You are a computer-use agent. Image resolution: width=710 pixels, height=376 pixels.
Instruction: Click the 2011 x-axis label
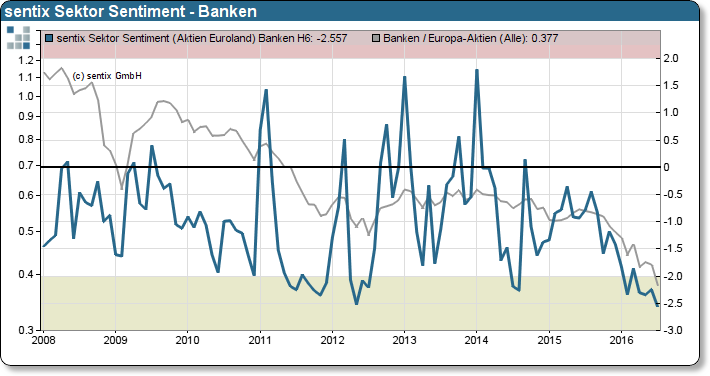(x=260, y=340)
